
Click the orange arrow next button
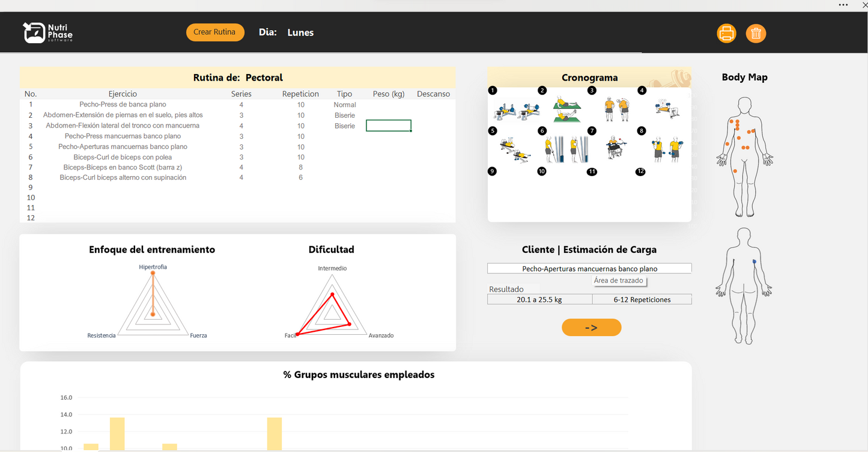(x=591, y=328)
